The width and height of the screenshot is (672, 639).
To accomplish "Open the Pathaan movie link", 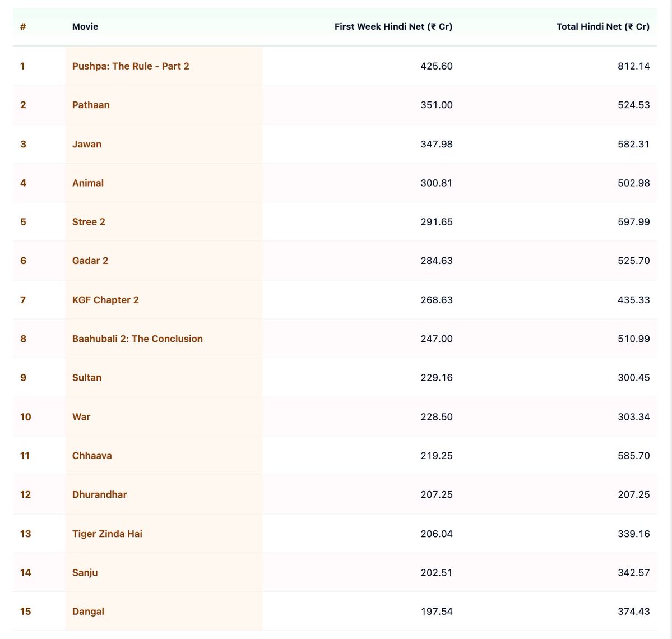I will point(91,105).
